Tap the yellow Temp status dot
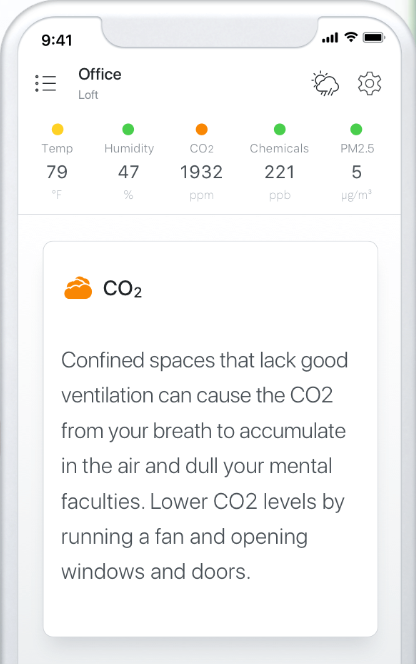416x664 pixels. coord(57,129)
